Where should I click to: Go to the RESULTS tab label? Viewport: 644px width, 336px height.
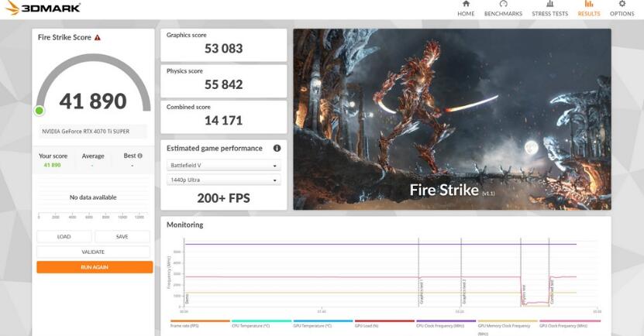pyautogui.click(x=588, y=13)
